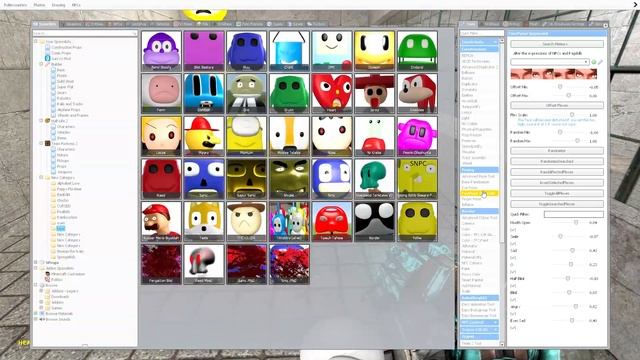This screenshot has width=640, height=360.
Task: Spawn the red heart-shaped face character
Action: [x=331, y=93]
